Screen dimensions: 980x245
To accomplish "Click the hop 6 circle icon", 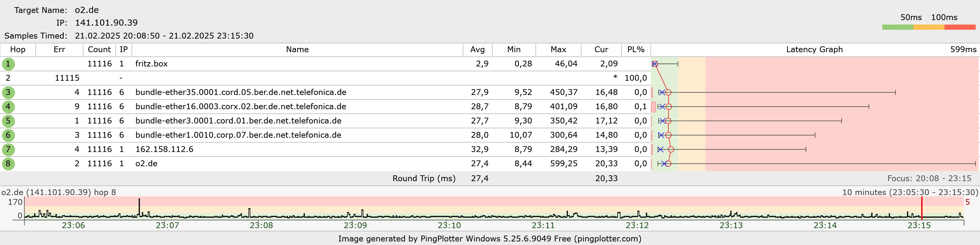I will 8,135.
